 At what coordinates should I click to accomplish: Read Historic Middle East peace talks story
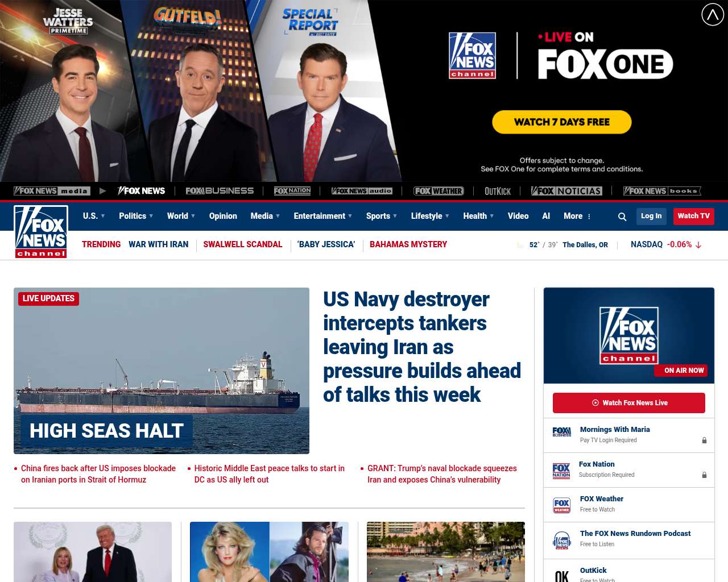coord(270,474)
